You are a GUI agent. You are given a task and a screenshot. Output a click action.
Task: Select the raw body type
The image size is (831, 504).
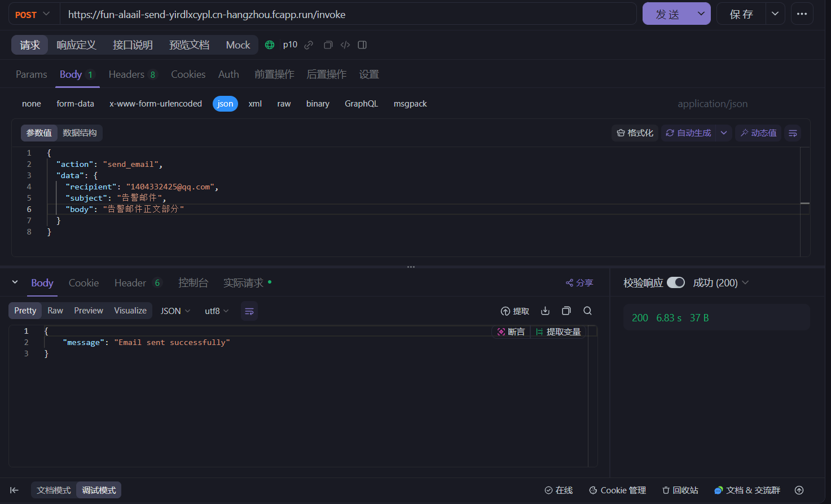point(284,104)
